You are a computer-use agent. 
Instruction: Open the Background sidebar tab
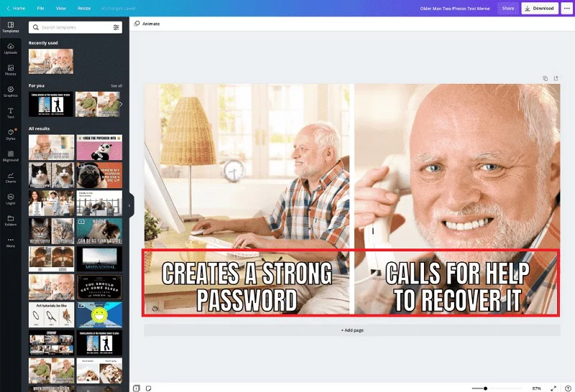[x=11, y=156]
